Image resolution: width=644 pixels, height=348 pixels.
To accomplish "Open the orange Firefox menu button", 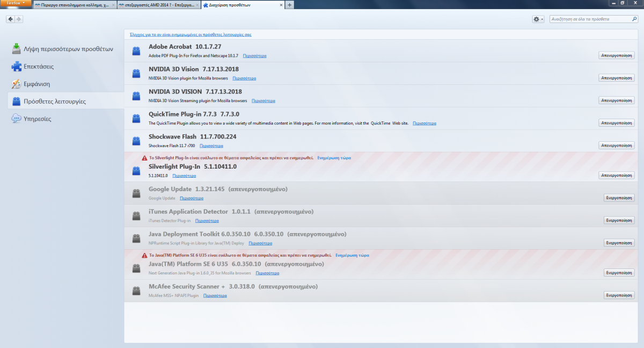I will tap(16, 3).
